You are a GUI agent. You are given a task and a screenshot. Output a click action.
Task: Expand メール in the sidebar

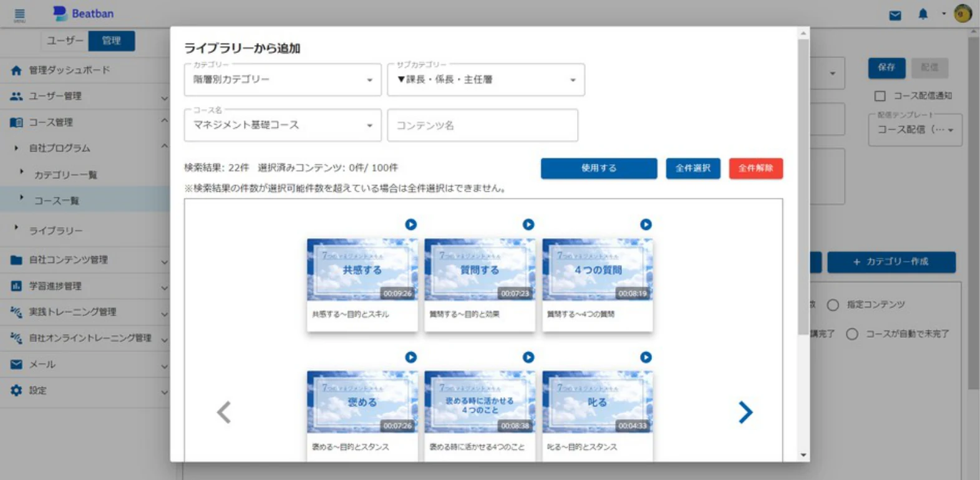tap(85, 364)
